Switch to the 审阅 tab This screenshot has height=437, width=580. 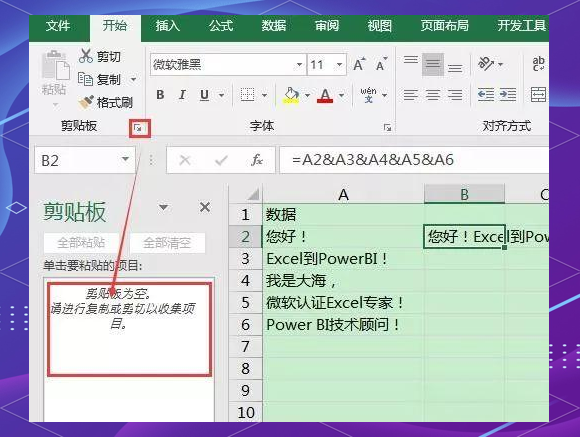[x=327, y=26]
